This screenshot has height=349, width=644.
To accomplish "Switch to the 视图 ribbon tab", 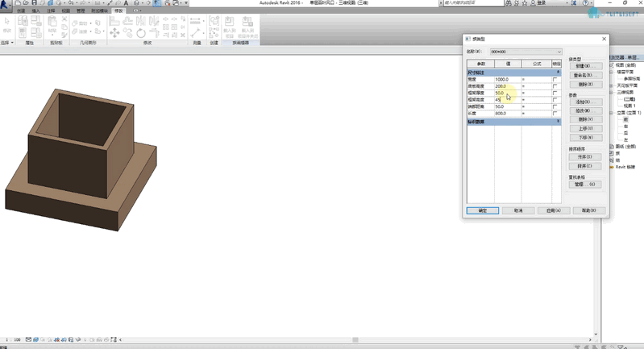I will tap(66, 10).
